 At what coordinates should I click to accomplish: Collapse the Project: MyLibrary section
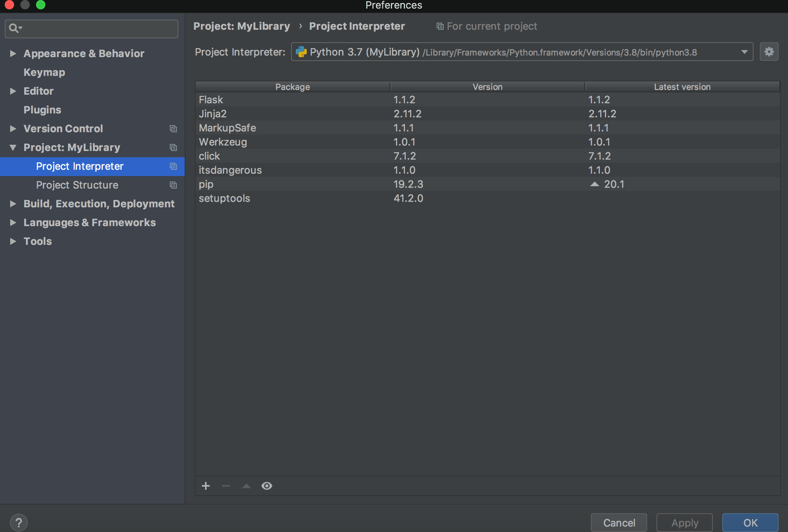(x=13, y=147)
